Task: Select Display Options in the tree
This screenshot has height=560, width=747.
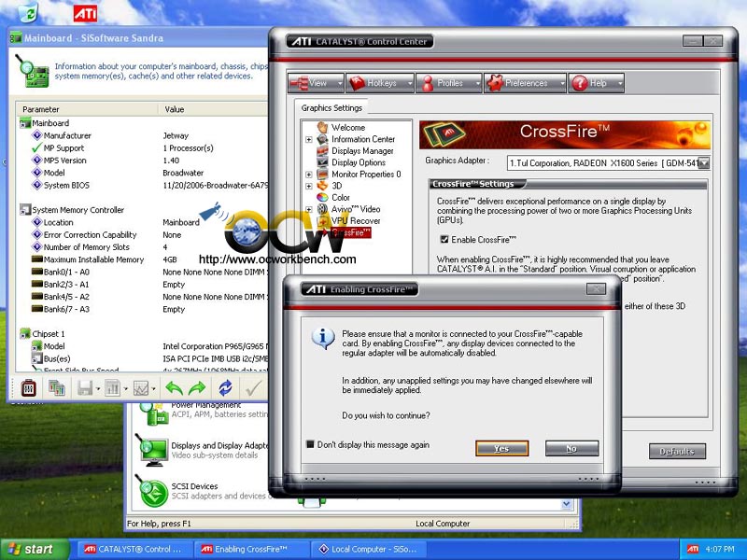Action: pos(359,162)
